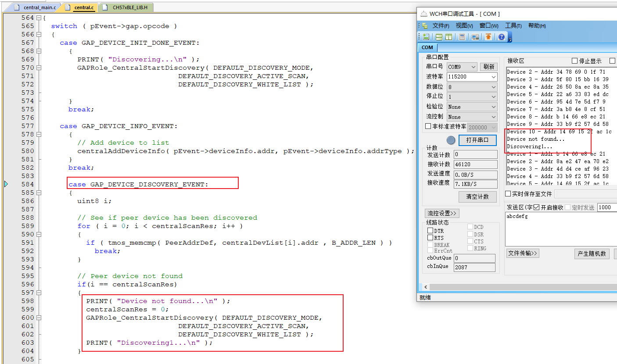Collapse the fold marker at line 597

pos(39,293)
